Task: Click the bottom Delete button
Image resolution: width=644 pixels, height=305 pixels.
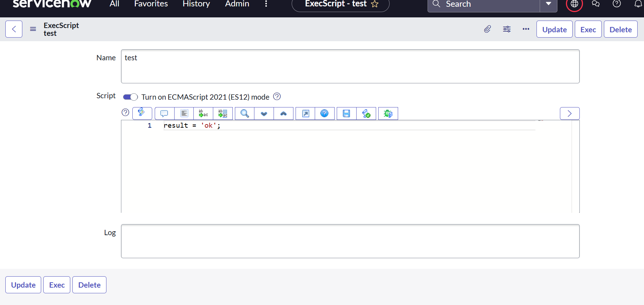Action: [x=89, y=285]
